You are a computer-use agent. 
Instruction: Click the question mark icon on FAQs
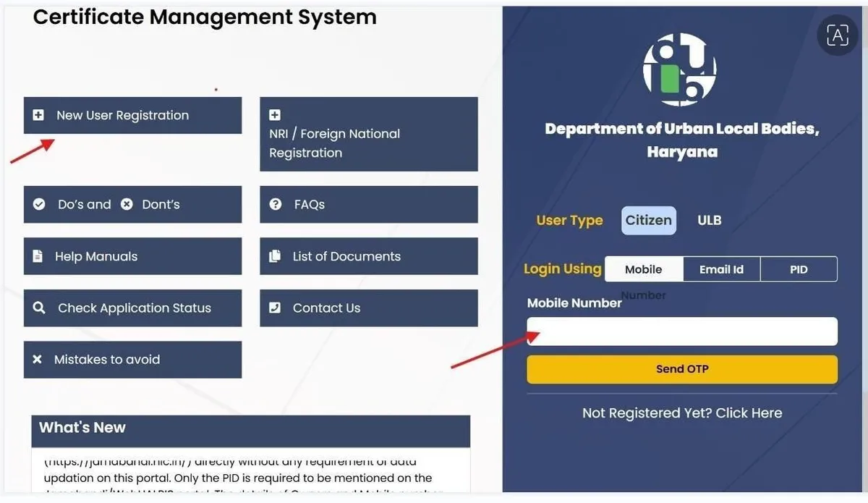point(276,204)
